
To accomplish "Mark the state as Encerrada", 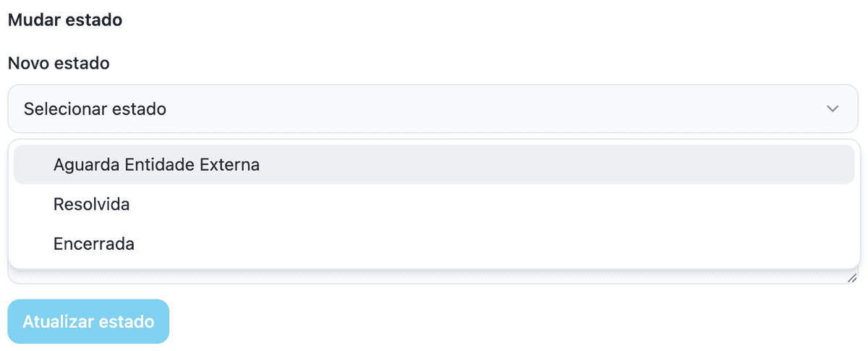I will coord(434,244).
